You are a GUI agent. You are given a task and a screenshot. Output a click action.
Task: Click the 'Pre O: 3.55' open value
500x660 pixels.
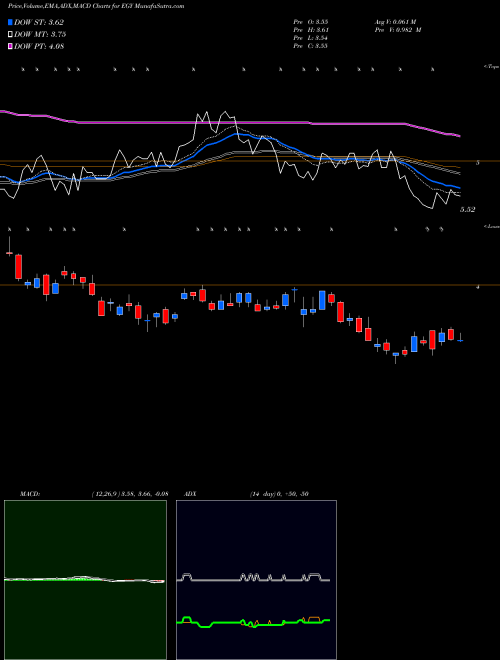311,22
